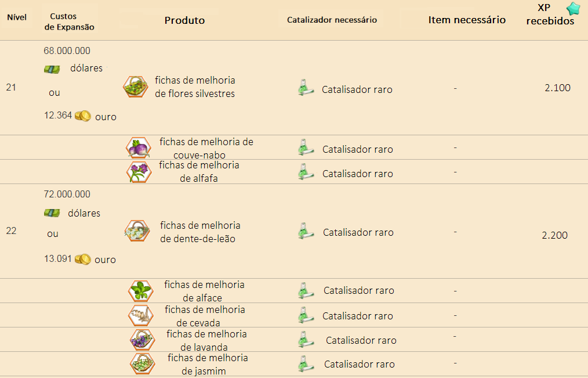Select the alfafa purple flower icon
Image resolution: width=588 pixels, height=378 pixels.
[139, 172]
